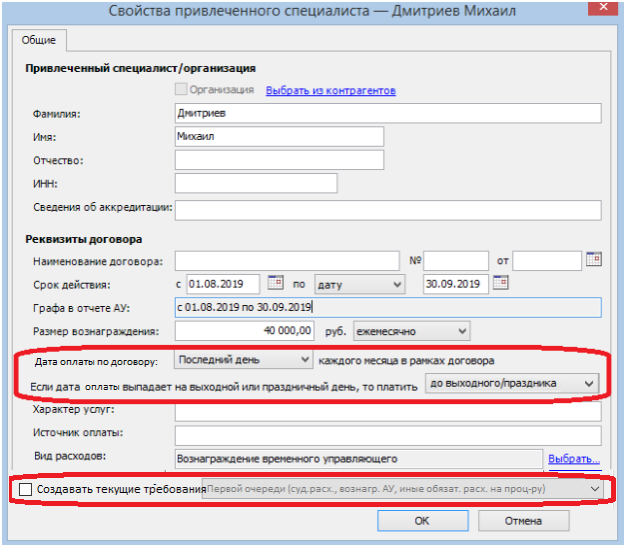
Task: Click the 'Фамилия' field containing Дмитриев
Action: (x=387, y=113)
